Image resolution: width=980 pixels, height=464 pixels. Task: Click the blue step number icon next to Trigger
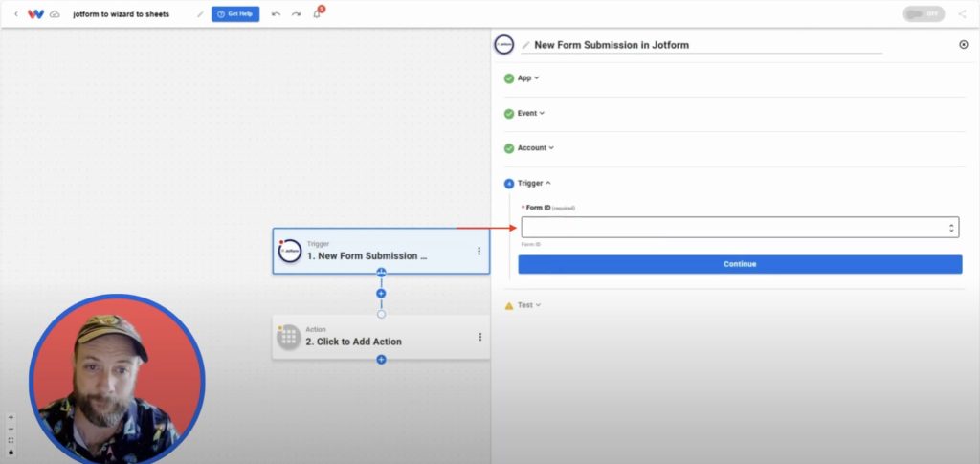pos(509,184)
